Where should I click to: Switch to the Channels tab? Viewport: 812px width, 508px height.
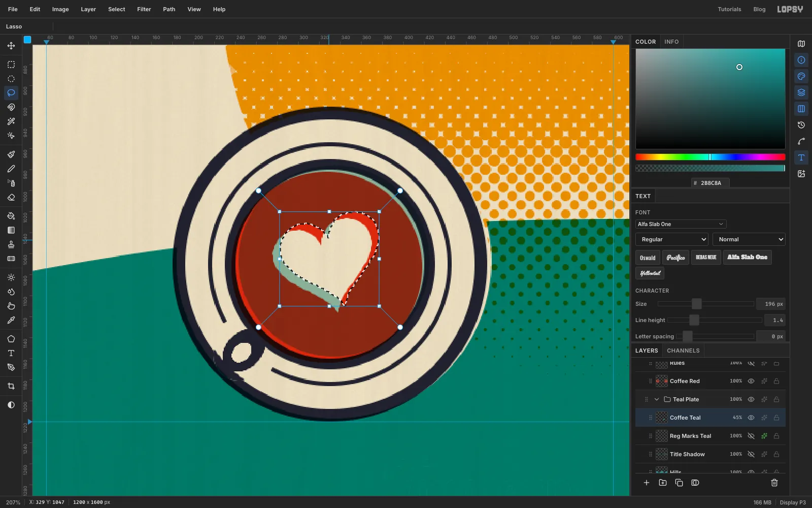(683, 351)
